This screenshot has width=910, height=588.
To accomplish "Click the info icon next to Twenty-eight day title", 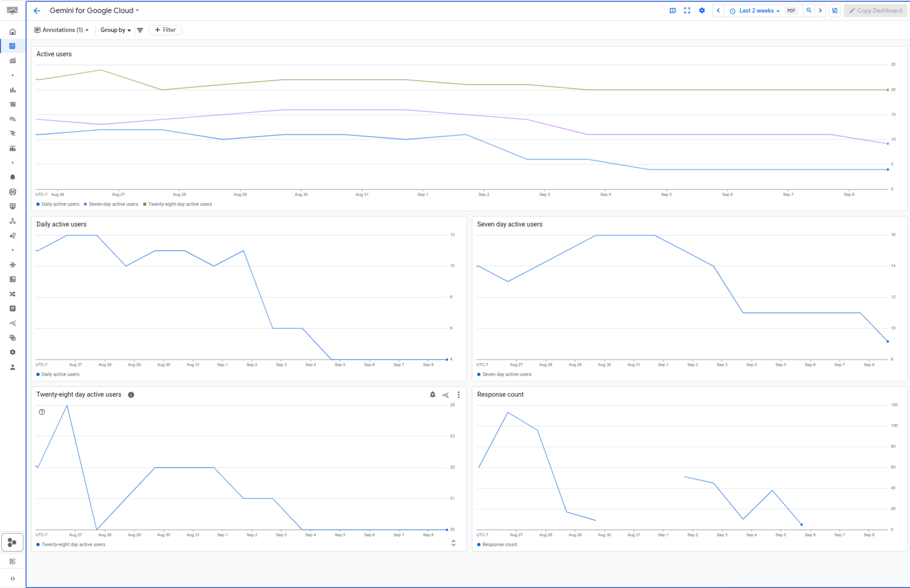I will (x=131, y=395).
